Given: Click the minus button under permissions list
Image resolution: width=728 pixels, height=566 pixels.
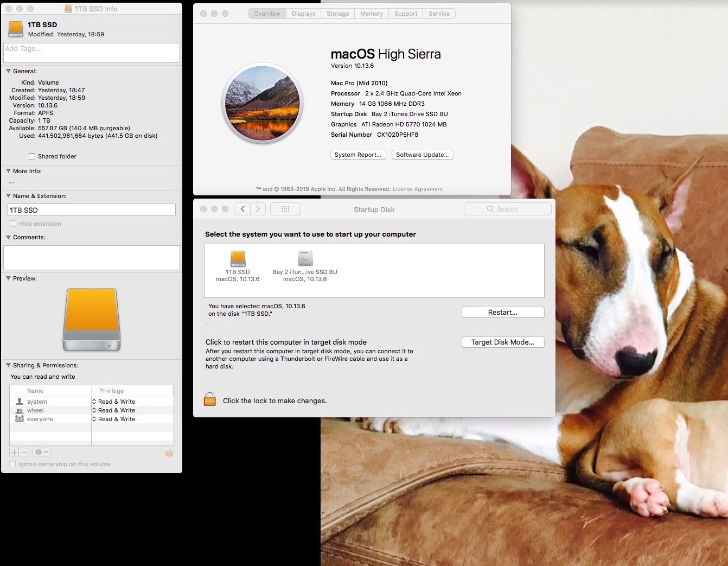Looking at the screenshot, I should click(x=24, y=452).
